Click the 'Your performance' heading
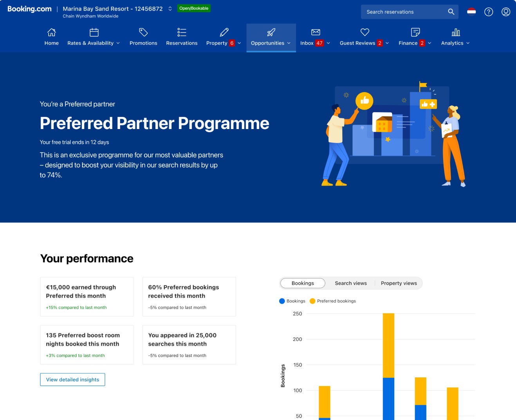 coord(87,258)
